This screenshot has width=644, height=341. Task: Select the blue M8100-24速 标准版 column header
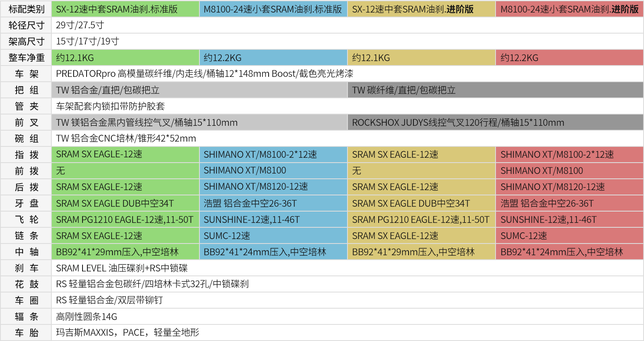(x=273, y=9)
